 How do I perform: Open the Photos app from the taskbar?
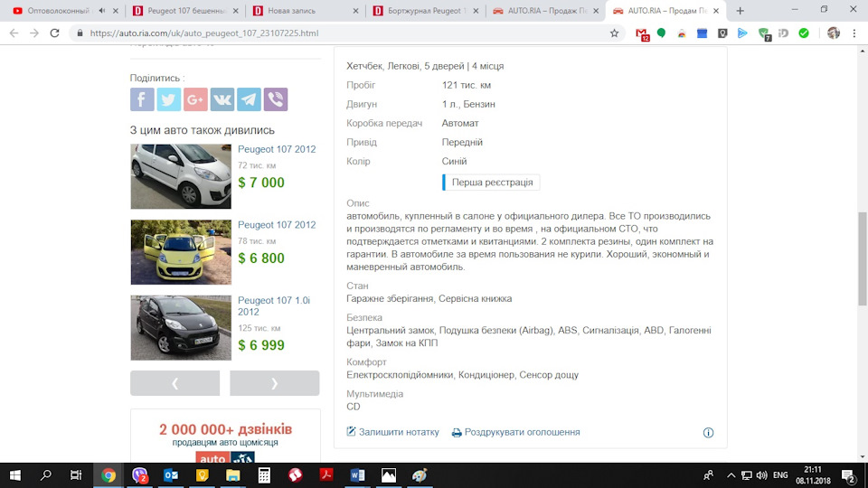(x=389, y=475)
